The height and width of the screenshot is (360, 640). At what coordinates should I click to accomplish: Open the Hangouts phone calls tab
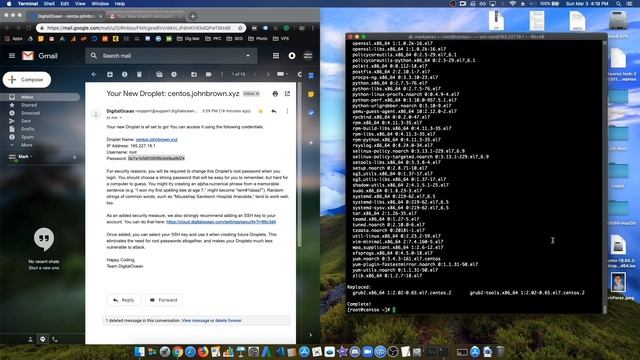(x=55, y=339)
